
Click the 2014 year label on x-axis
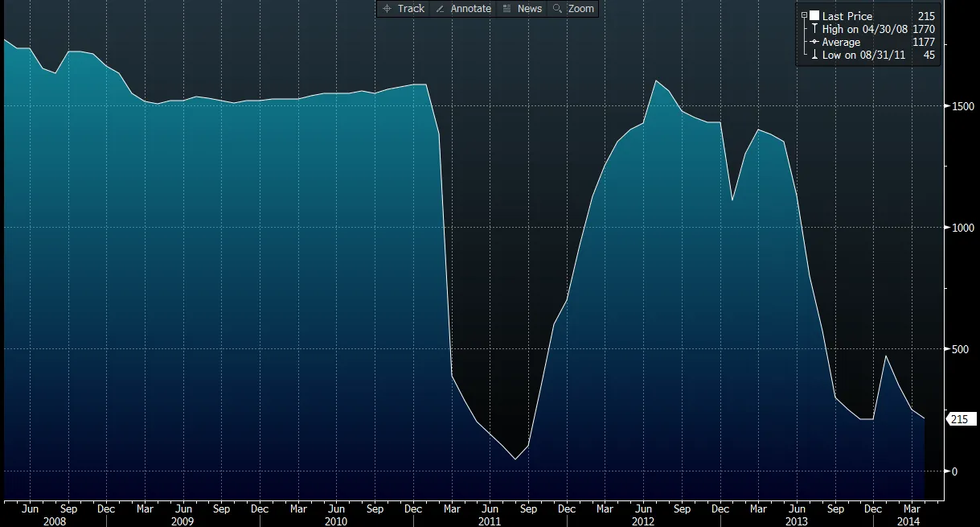coord(908,521)
